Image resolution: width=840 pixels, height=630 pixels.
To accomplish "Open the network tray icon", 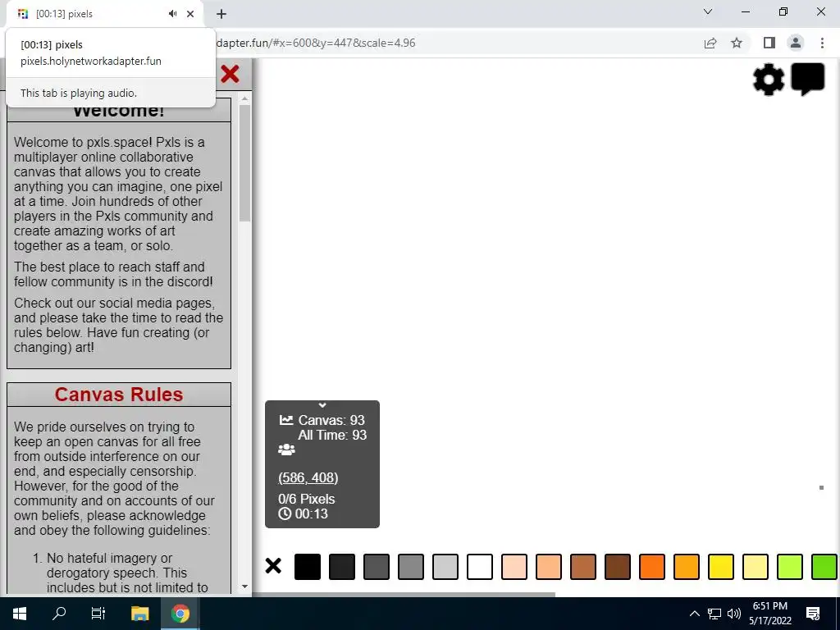I will click(714, 614).
